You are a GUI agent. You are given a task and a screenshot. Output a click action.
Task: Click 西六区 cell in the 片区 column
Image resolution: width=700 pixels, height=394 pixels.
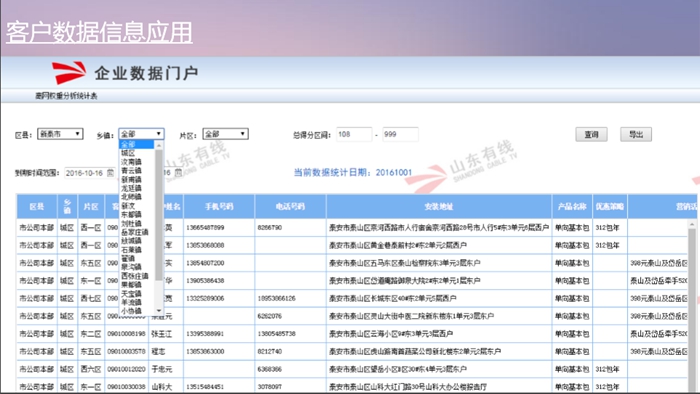point(91,369)
